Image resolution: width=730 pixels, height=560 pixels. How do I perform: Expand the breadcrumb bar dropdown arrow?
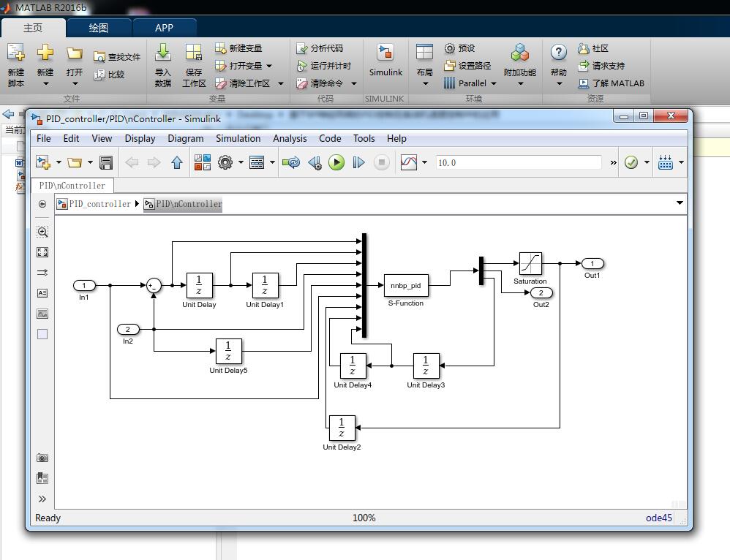[680, 203]
